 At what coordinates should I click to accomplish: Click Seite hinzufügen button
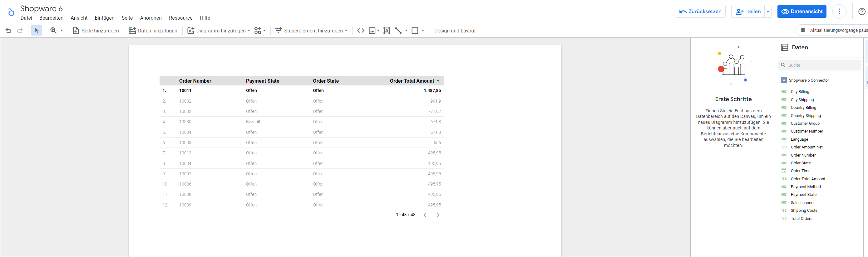point(96,31)
